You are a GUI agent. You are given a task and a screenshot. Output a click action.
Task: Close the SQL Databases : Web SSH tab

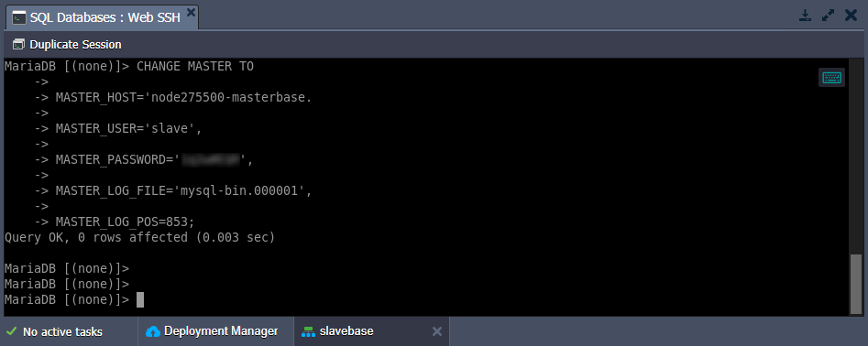pyautogui.click(x=191, y=11)
